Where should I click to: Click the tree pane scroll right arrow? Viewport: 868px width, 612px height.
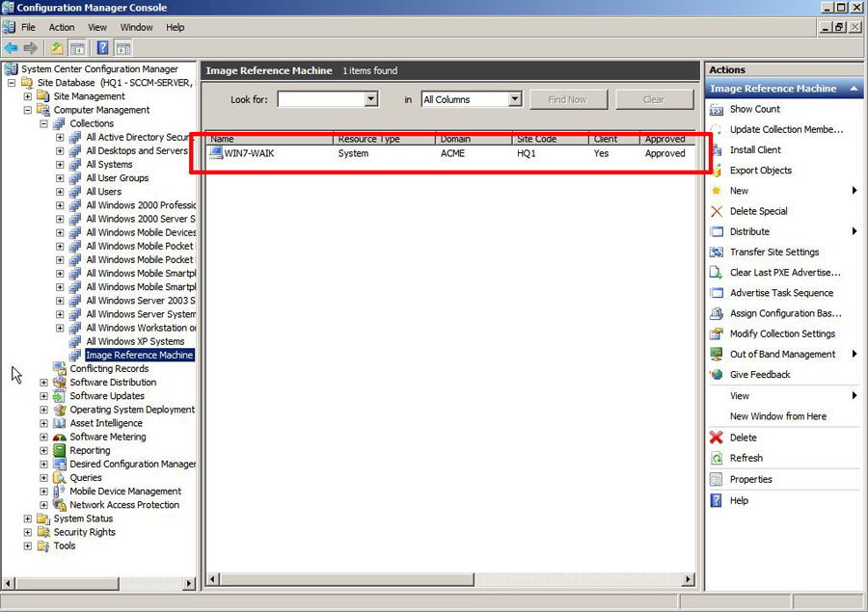click(189, 583)
